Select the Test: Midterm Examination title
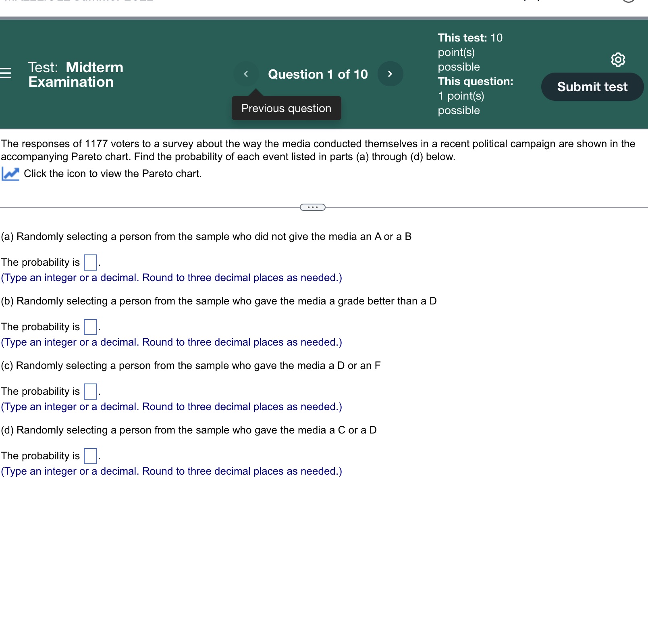Screen dimensions: 648x644 pyautogui.click(x=75, y=75)
